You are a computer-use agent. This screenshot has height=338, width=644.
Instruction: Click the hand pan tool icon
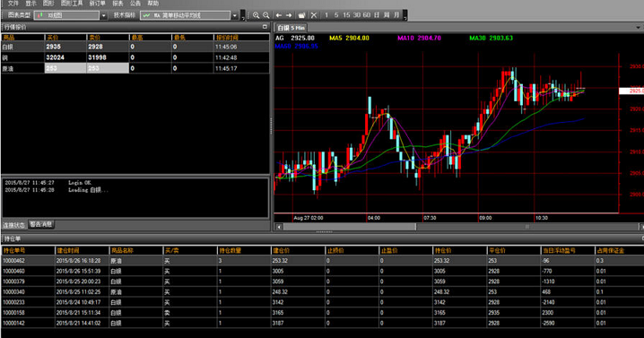pyautogui.click(x=301, y=15)
